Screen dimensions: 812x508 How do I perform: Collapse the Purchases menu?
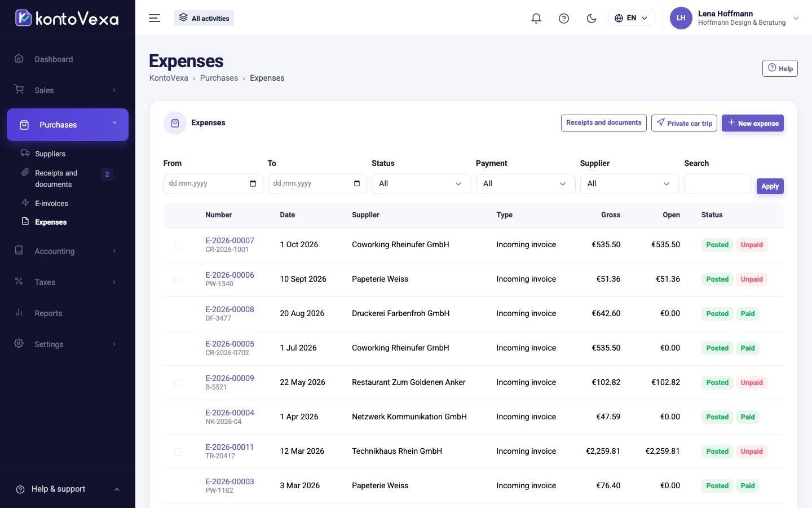68,125
